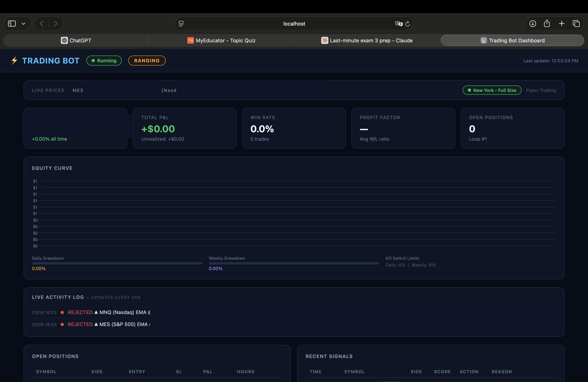This screenshot has width=588, height=382.
Task: Click the Reader view icon
Action: [x=181, y=23]
